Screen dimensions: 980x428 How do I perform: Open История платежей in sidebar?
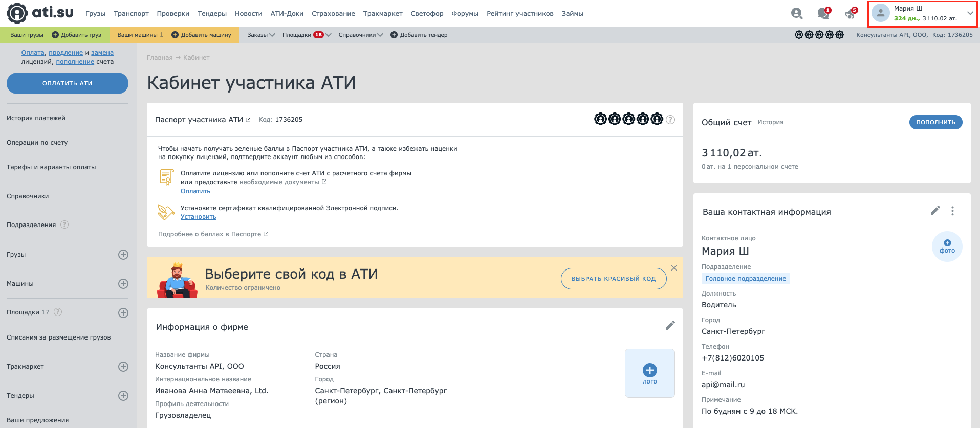coord(36,118)
